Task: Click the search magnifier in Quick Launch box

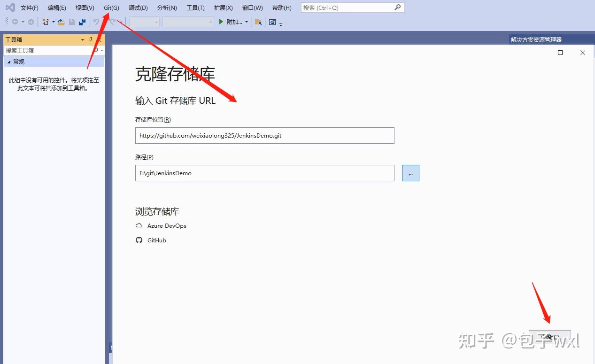Action: click(x=397, y=7)
